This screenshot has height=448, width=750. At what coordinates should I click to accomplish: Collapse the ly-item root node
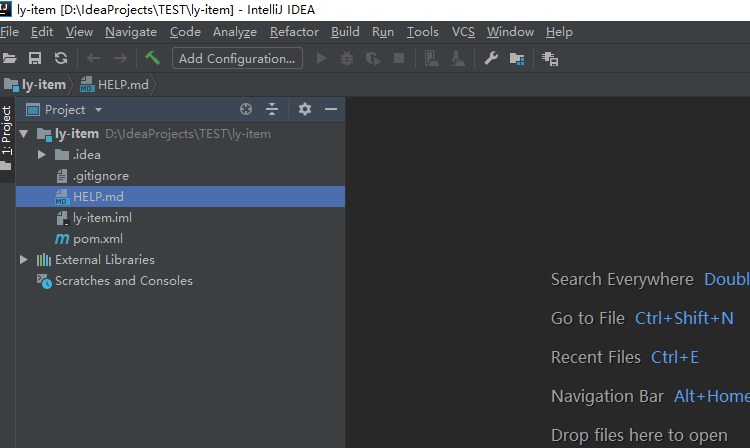[23, 134]
